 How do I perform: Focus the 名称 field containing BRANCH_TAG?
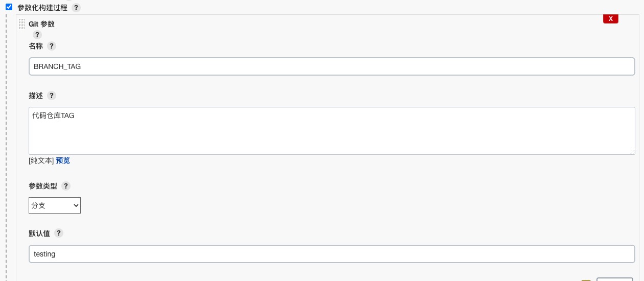(332, 66)
